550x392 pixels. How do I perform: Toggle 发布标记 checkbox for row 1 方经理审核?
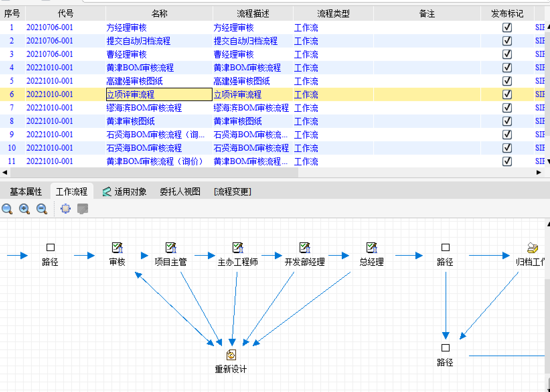click(x=507, y=27)
